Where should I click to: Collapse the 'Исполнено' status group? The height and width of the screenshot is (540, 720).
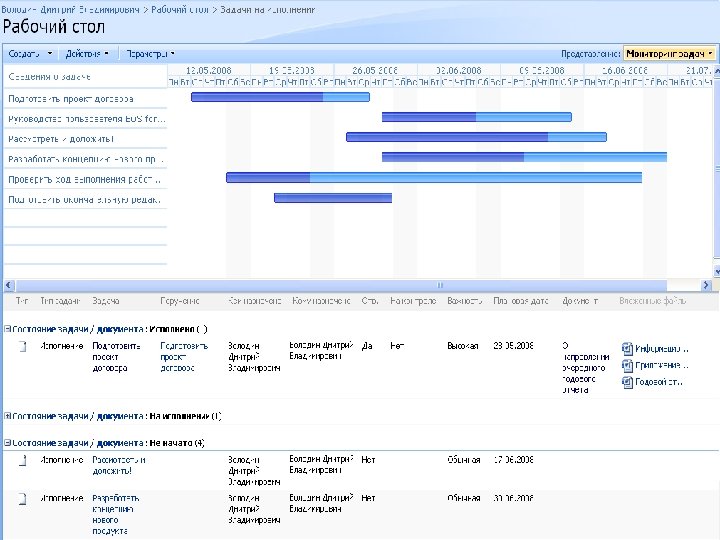[8, 328]
